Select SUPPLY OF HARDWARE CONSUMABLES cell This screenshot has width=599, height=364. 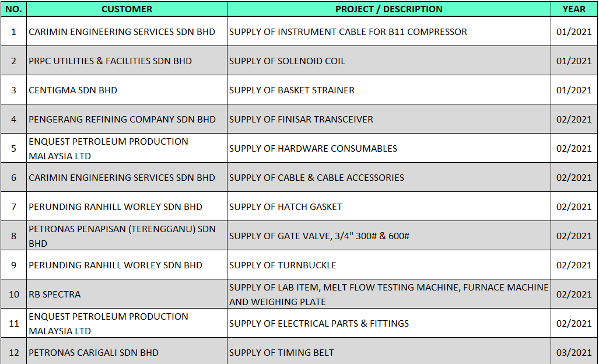click(313, 148)
